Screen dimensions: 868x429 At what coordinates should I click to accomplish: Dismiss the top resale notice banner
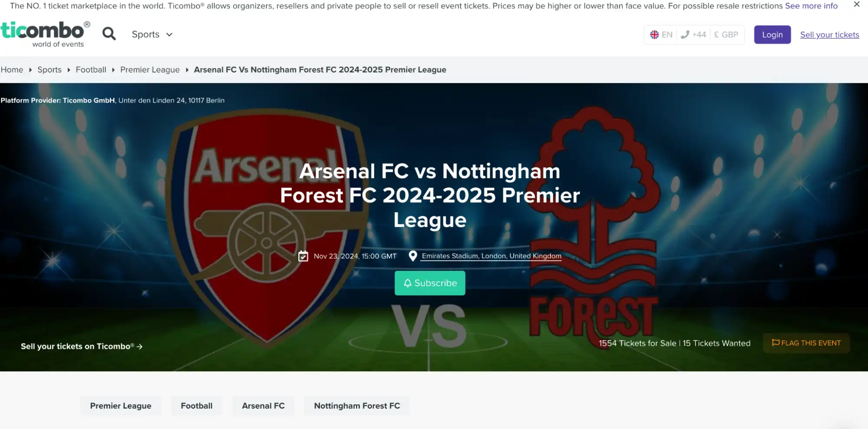pos(858,6)
